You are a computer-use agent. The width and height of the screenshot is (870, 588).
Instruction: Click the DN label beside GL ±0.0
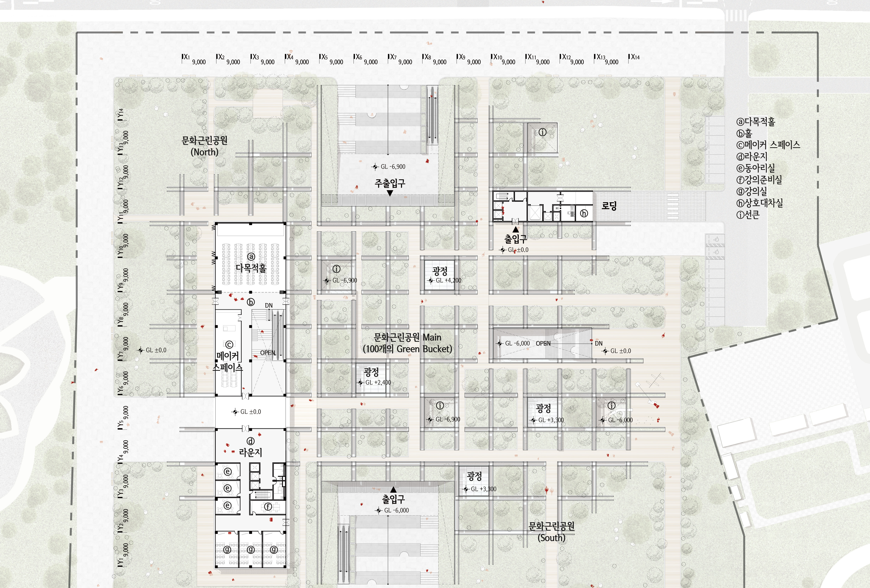[x=599, y=343]
